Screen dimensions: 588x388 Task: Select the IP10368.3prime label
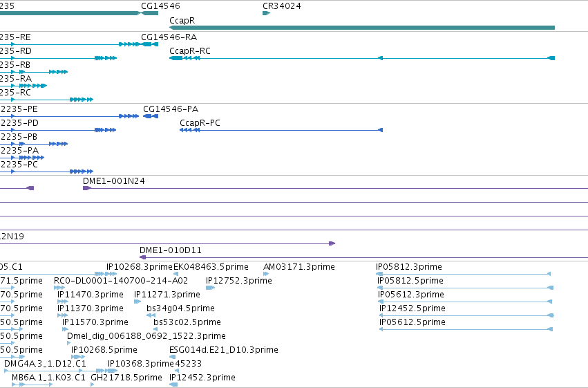[141, 364]
